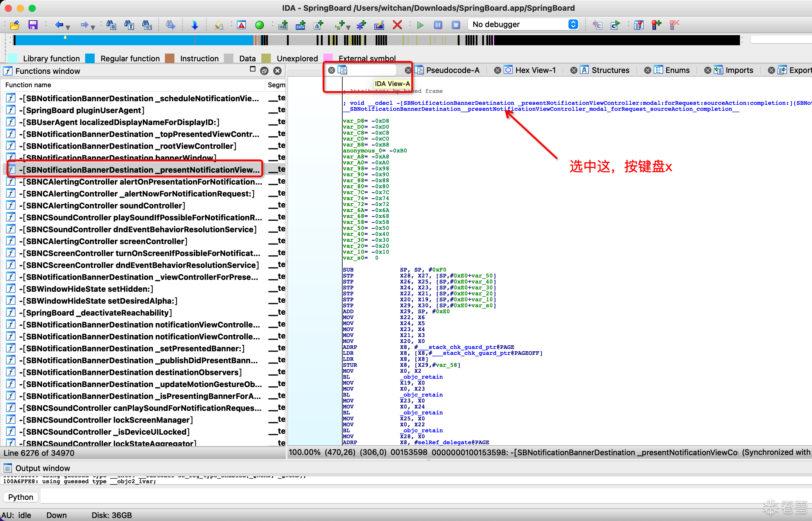Switch to the Pseudocode-A tab
The image size is (812, 521).
point(452,70)
